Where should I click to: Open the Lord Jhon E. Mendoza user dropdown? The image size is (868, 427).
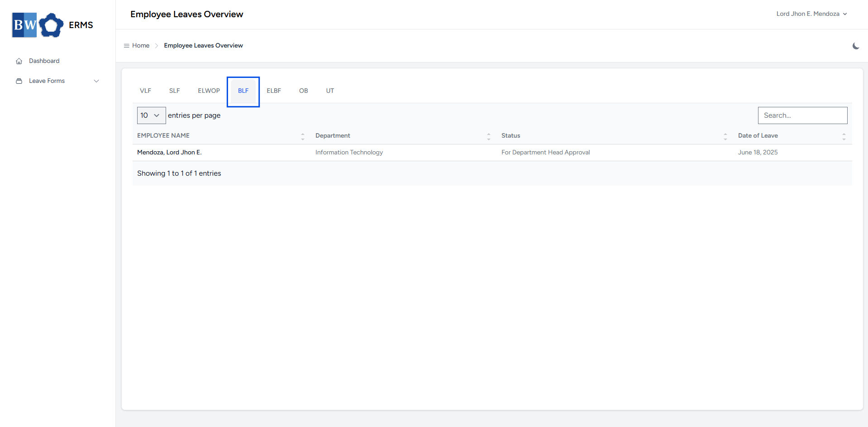(x=811, y=14)
